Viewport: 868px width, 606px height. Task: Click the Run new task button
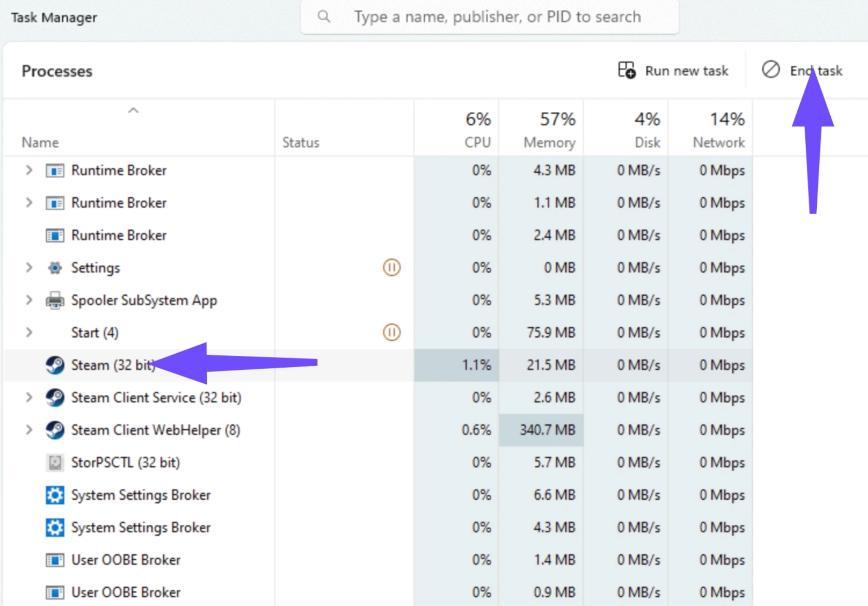673,71
